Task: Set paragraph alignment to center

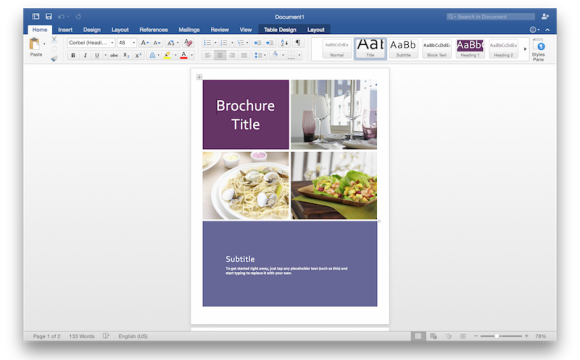Action: 220,55
